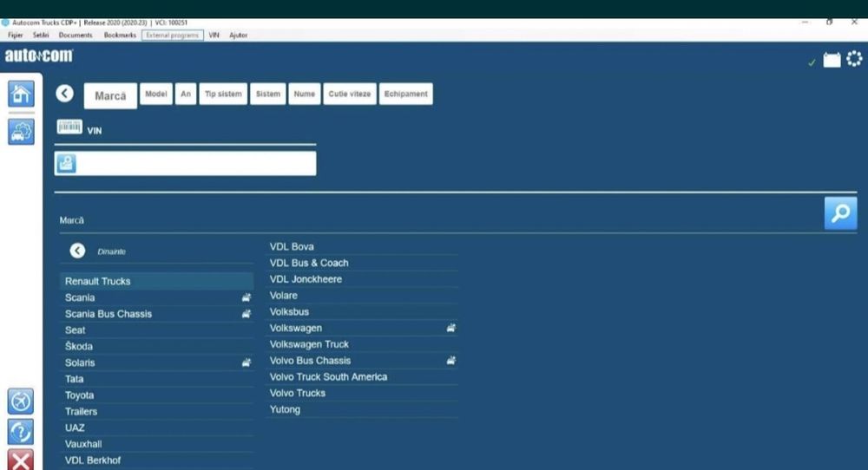868x470 pixels.
Task: Open the Documents menu
Action: coord(76,35)
